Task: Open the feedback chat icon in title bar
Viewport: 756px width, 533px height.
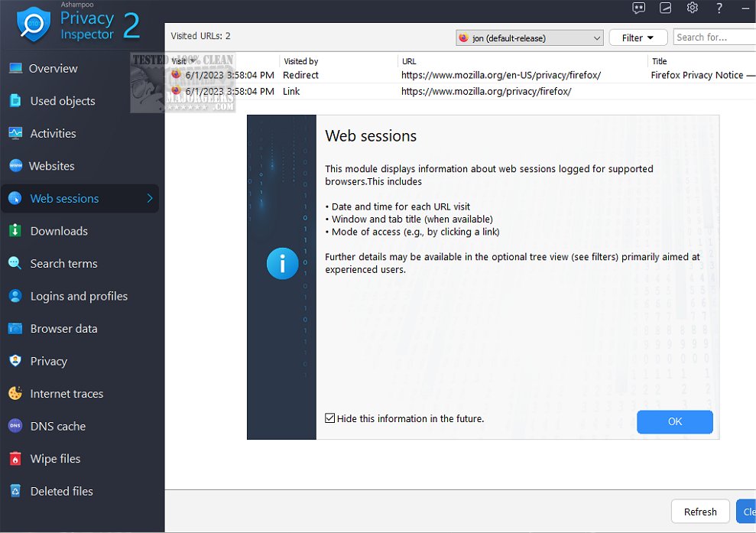Action: [639, 8]
